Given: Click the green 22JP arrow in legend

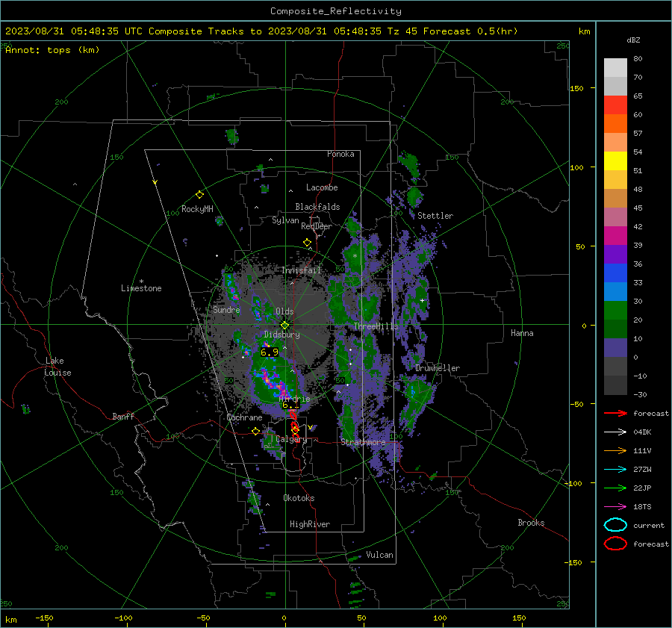Looking at the screenshot, I should (x=615, y=488).
